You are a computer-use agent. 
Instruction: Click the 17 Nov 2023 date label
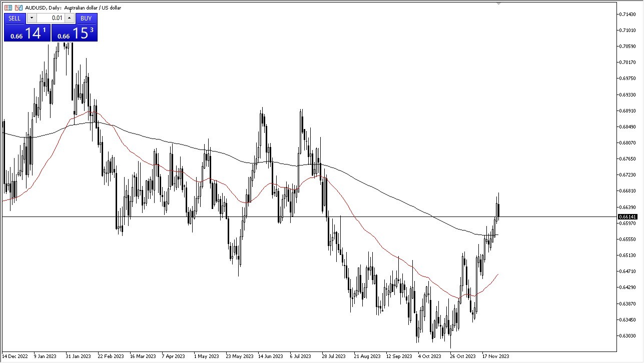click(495, 356)
